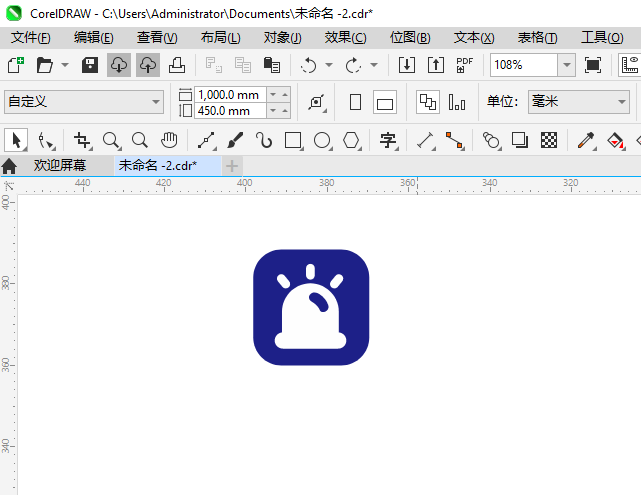Select the Connector tool
The width and height of the screenshot is (641, 495).
(455, 141)
